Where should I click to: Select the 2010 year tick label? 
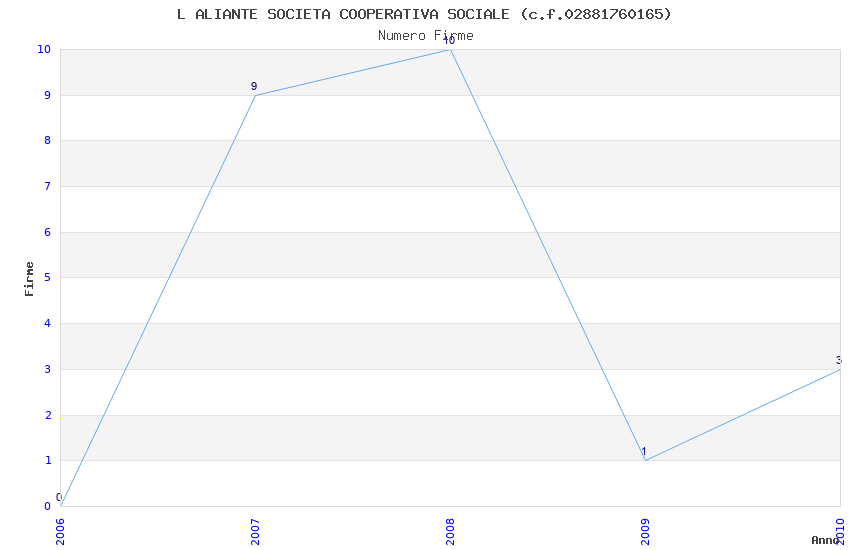coord(840,532)
